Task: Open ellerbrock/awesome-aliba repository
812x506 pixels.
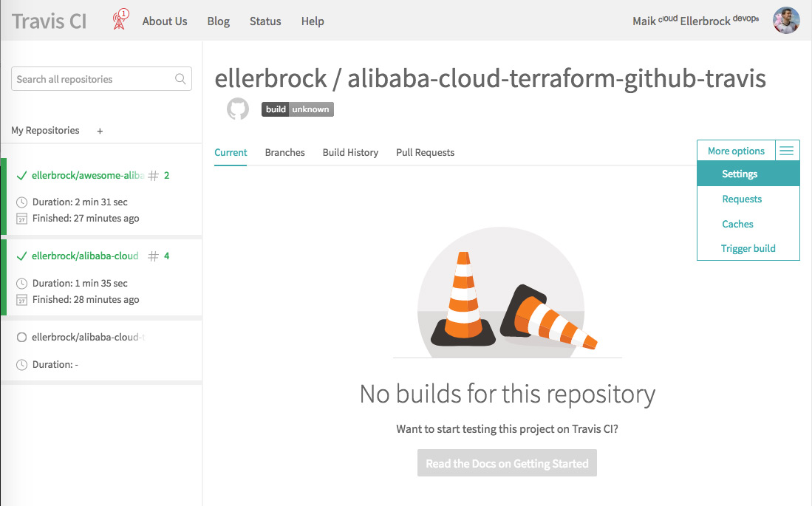Action: (x=87, y=175)
